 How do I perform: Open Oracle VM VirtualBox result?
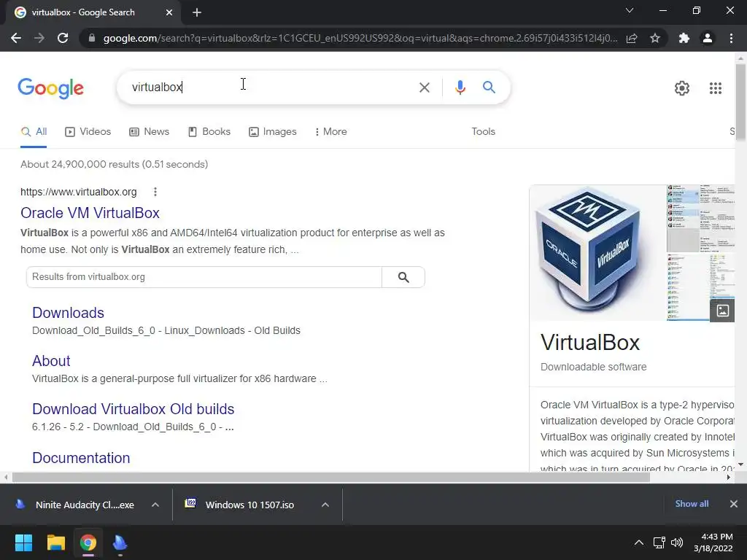(x=90, y=213)
